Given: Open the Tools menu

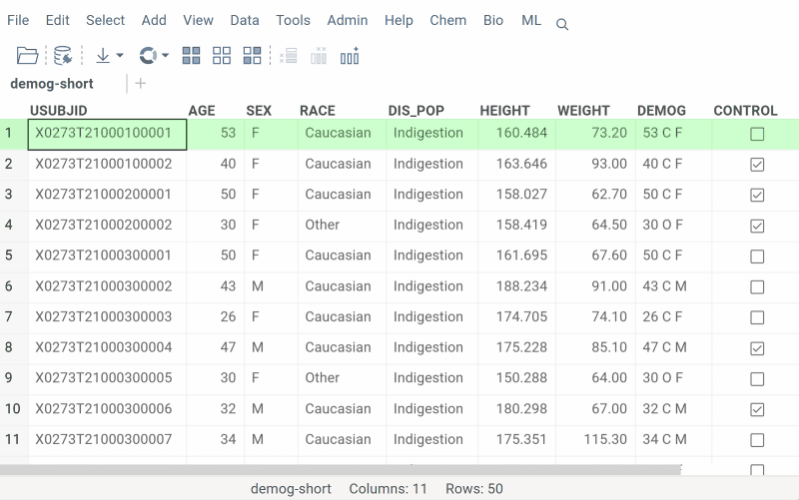Looking at the screenshot, I should click(293, 20).
